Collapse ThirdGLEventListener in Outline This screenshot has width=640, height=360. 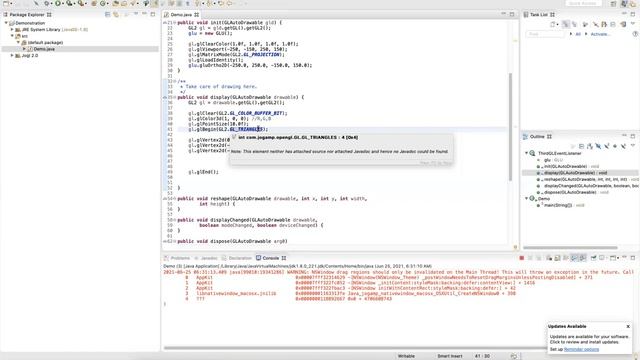[x=527, y=153]
